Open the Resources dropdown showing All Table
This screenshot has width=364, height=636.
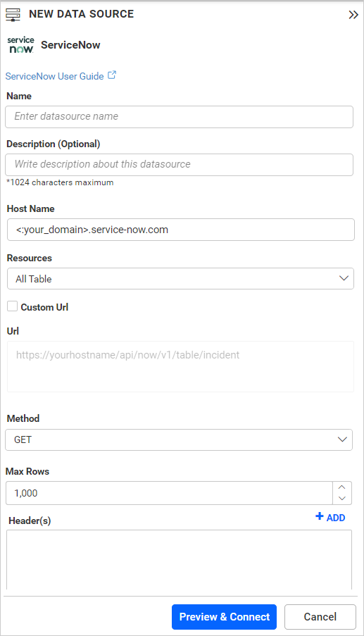pos(180,279)
